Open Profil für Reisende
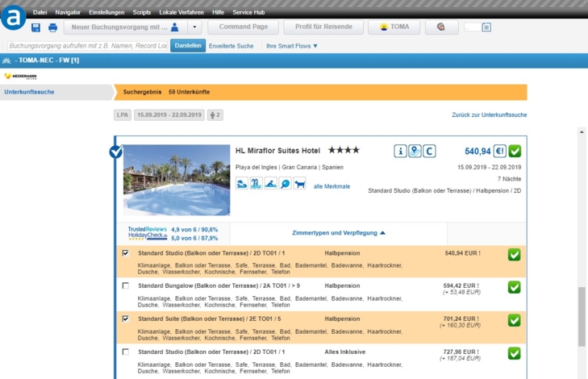This screenshot has height=379, width=588. [x=323, y=27]
